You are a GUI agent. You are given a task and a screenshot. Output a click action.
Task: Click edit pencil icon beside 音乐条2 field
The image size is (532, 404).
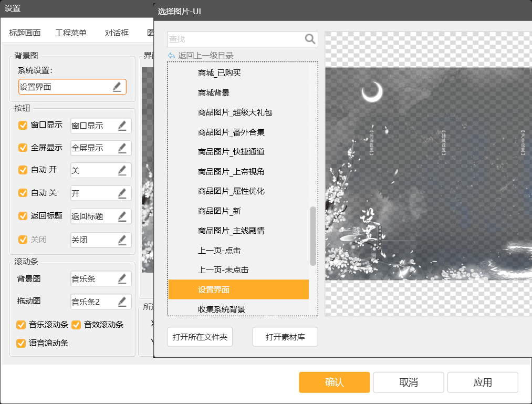click(122, 302)
